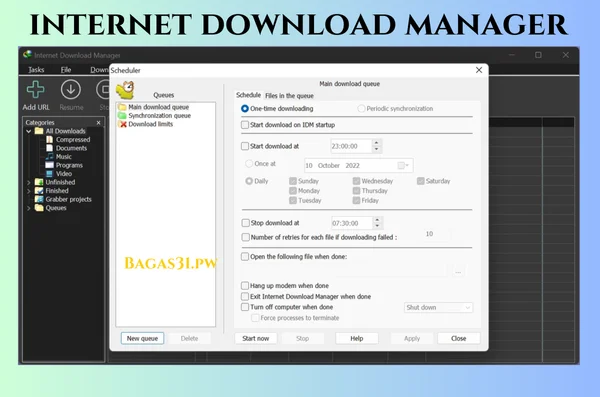Click the All Downloads folder icon

39,131
